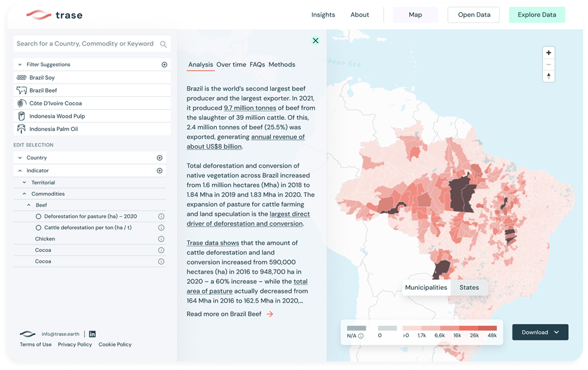Open the annual revenue US$8 billion link
The width and height of the screenshot is (588, 370).
coord(246,142)
